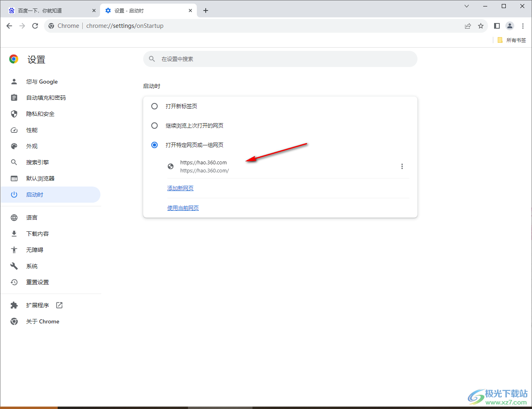Click the clipboard icon beside 自动填充和密码
This screenshot has width=532, height=409.
pos(14,98)
